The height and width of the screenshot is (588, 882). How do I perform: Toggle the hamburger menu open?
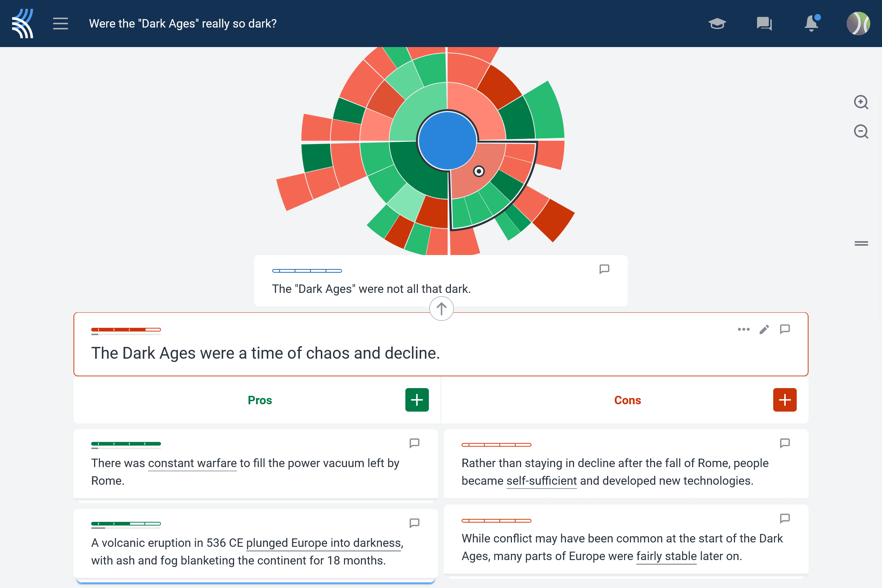pyautogui.click(x=60, y=24)
